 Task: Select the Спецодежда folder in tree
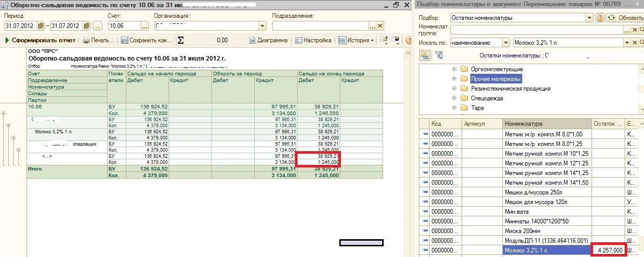click(487, 98)
